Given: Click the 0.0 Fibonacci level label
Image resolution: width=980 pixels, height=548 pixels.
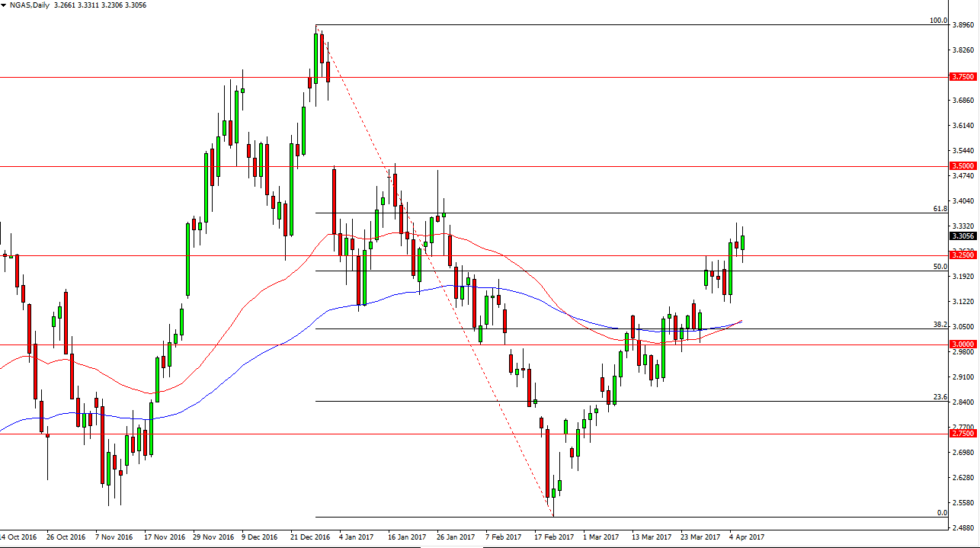Looking at the screenshot, I should click(x=941, y=513).
